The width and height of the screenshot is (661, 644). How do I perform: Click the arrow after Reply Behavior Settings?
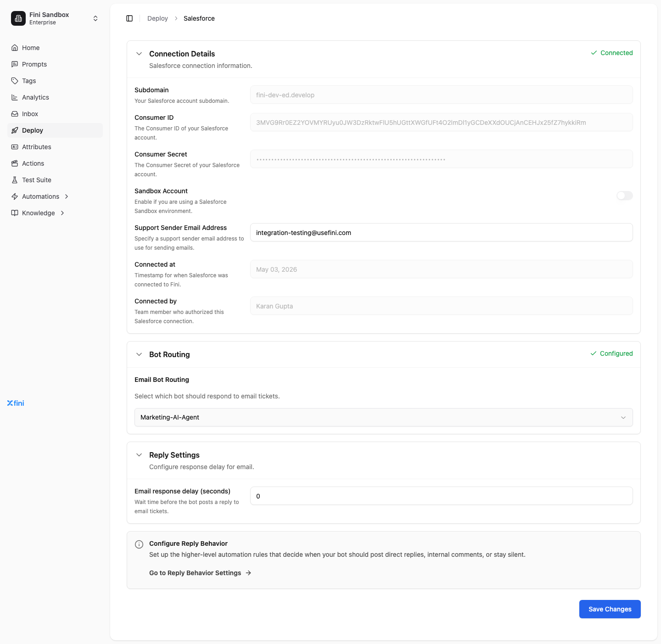248,573
